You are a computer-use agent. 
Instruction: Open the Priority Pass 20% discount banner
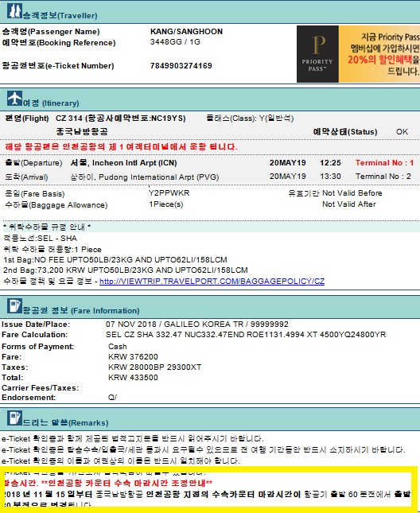click(379, 54)
